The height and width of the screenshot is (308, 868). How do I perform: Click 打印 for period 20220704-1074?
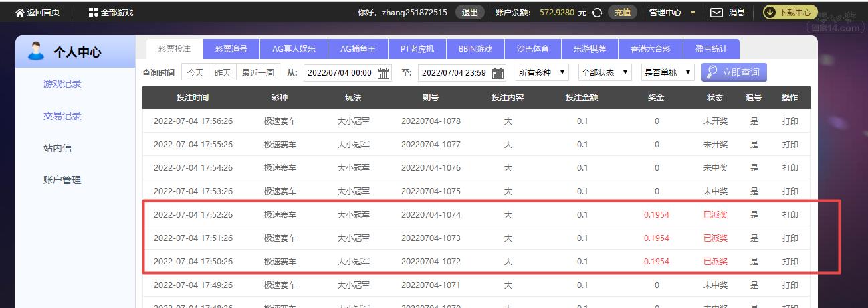(x=790, y=215)
